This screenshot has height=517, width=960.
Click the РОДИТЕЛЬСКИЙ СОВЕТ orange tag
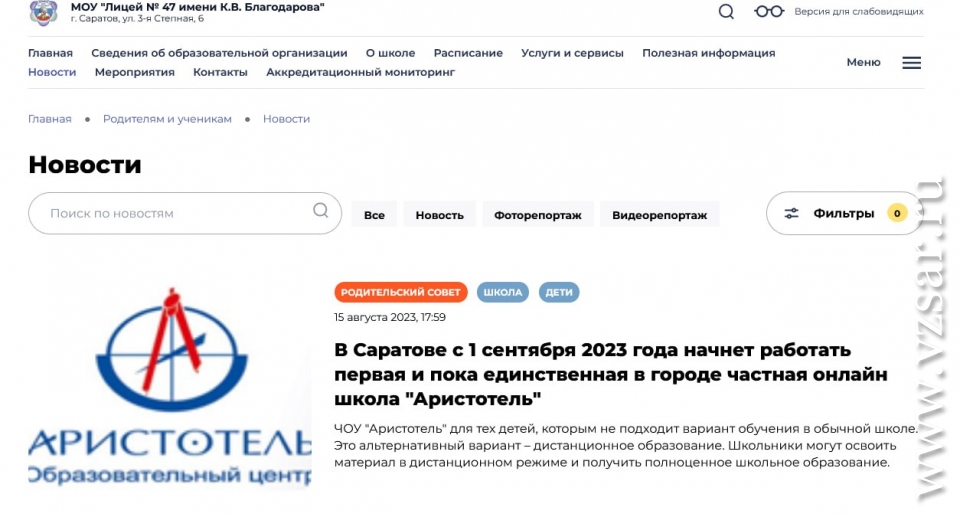[400, 292]
